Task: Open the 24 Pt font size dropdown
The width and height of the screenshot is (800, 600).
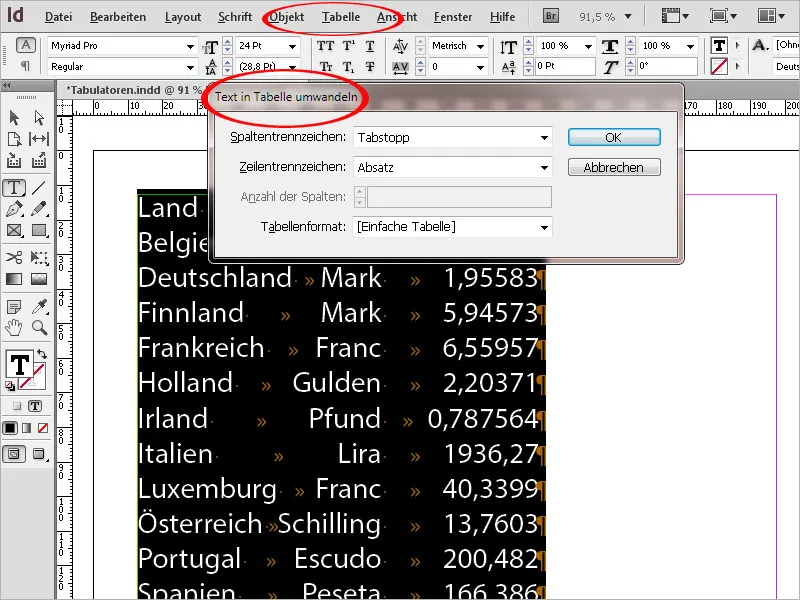Action: pyautogui.click(x=292, y=46)
